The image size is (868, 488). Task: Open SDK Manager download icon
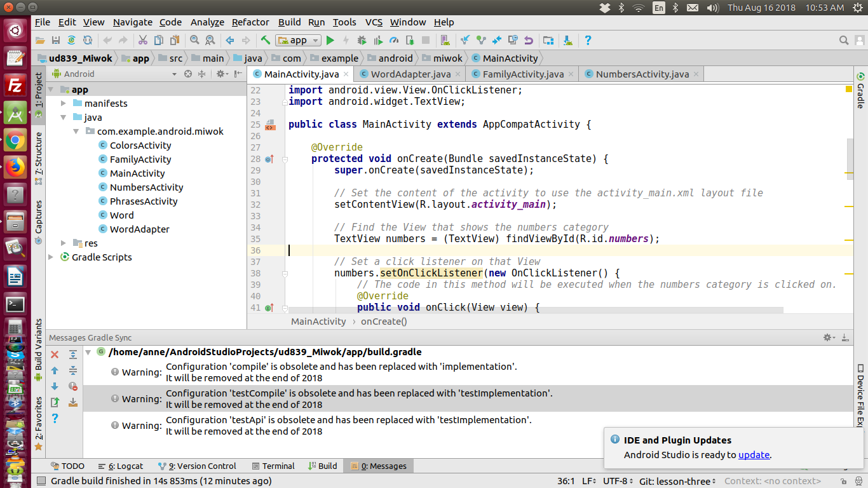pos(568,40)
